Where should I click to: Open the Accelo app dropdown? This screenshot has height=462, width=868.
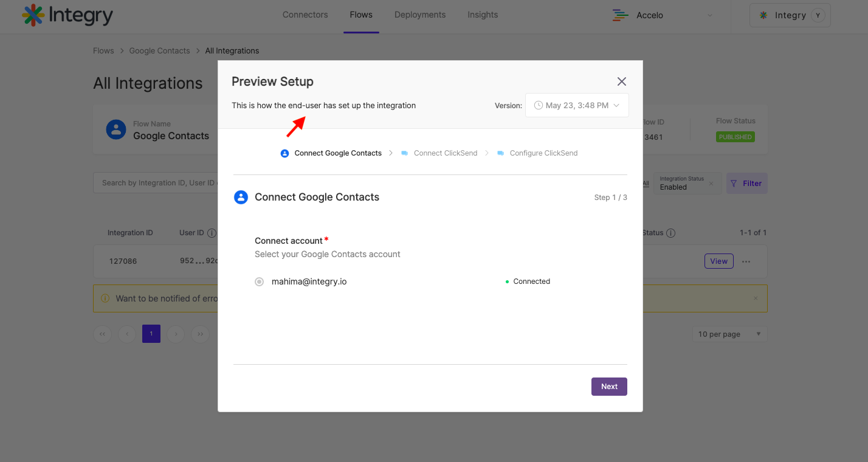click(x=663, y=15)
